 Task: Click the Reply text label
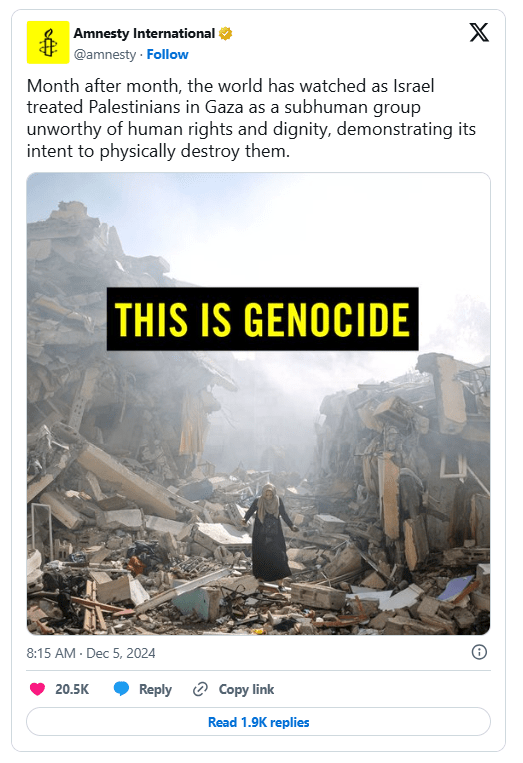point(155,690)
